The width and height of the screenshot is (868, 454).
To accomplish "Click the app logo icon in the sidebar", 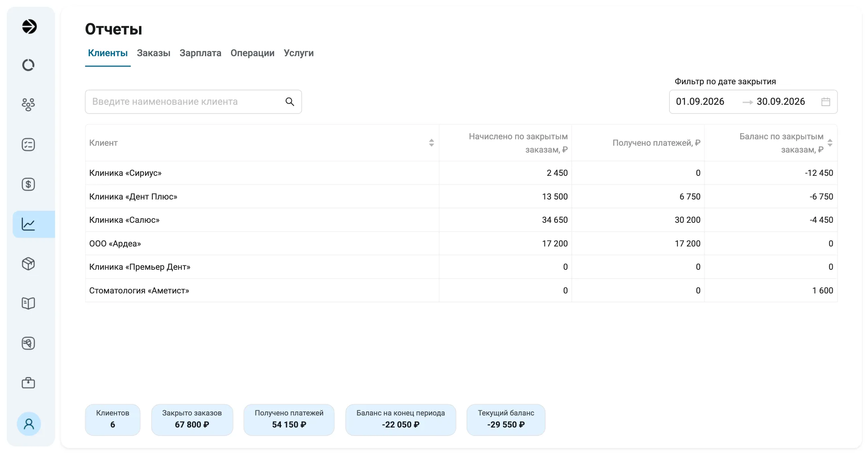I will pos(29,26).
